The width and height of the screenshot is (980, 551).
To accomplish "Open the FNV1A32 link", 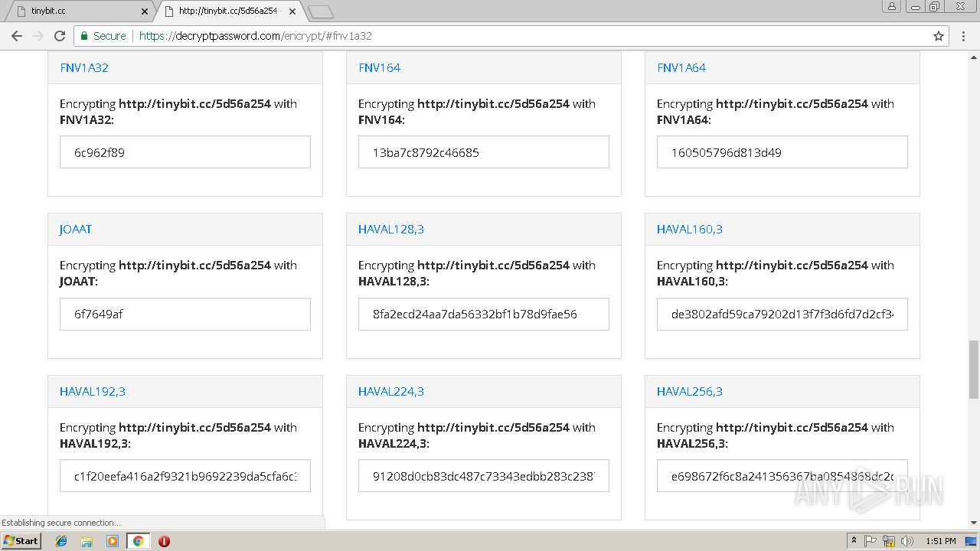I will point(84,67).
